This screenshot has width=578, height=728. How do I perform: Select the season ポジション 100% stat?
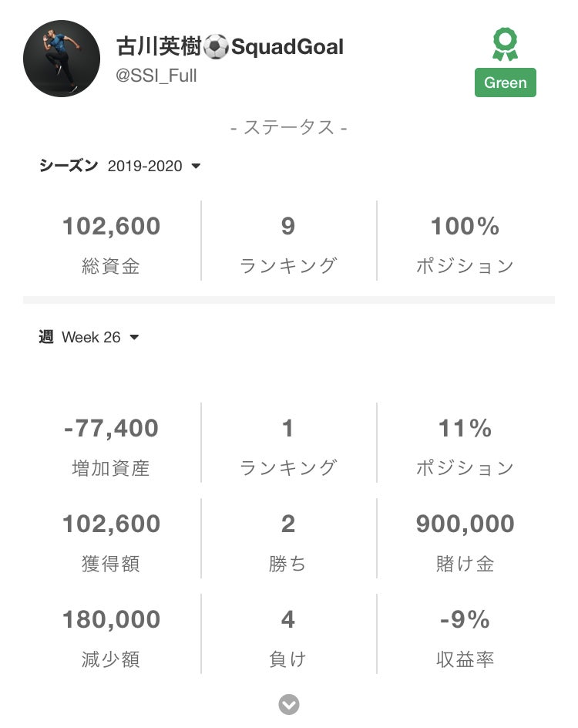tap(465, 242)
